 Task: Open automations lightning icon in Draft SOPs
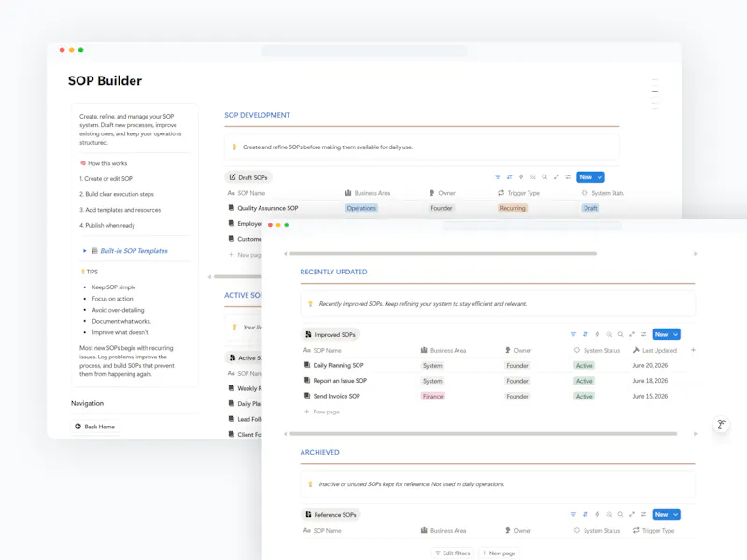(x=521, y=177)
